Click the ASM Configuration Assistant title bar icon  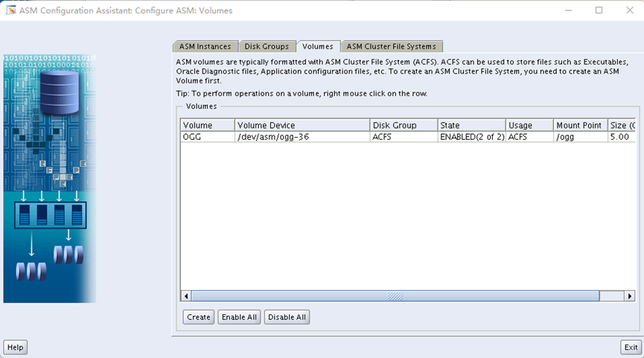pos(11,10)
